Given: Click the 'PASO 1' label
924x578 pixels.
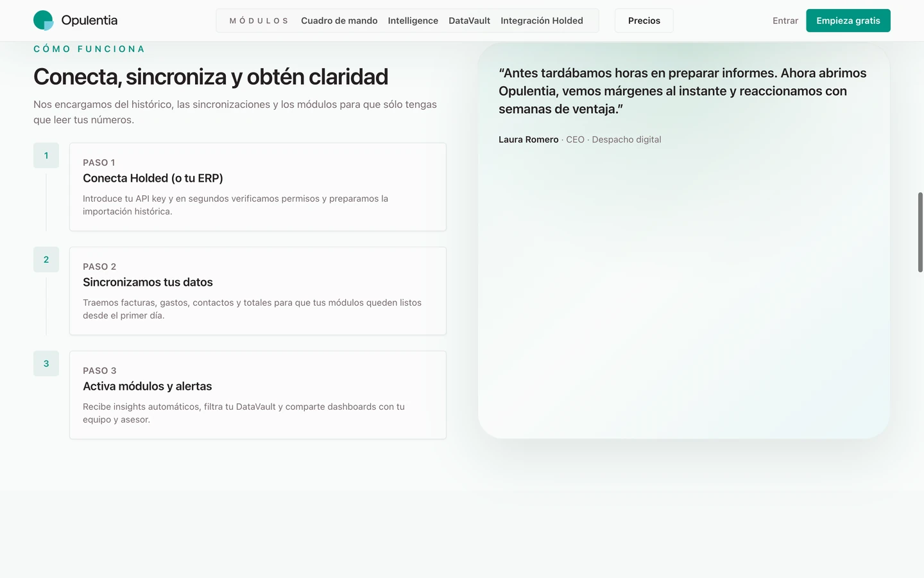Looking at the screenshot, I should 99,162.
